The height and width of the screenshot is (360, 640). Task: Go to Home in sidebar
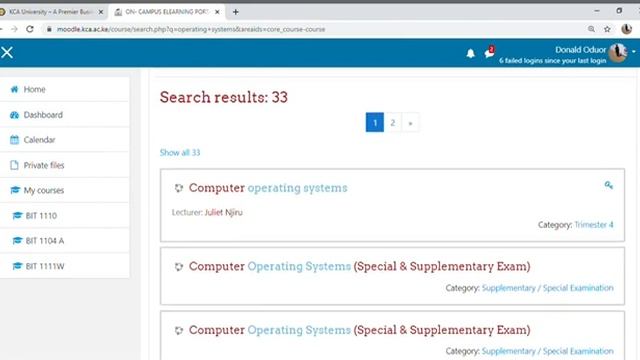(65, 89)
